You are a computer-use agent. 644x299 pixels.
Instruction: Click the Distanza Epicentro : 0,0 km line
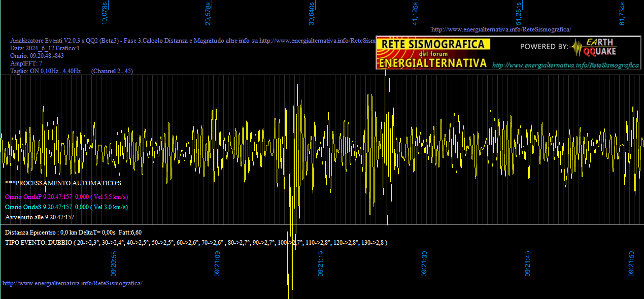click(74, 232)
